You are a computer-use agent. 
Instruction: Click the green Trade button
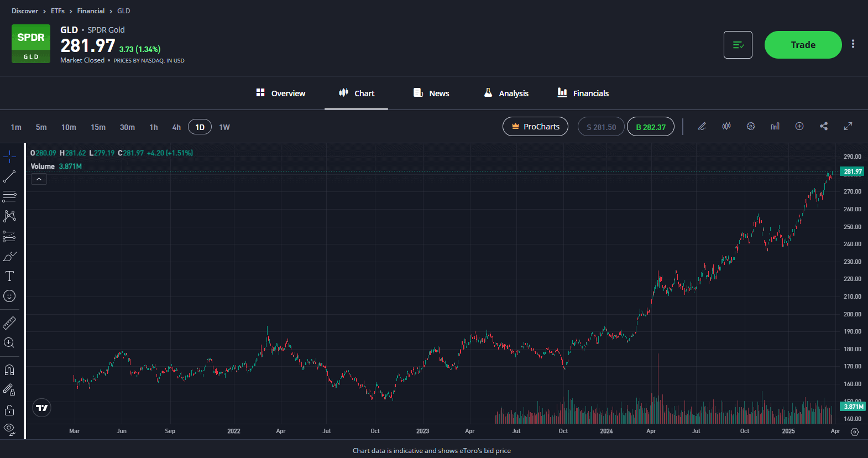tap(803, 45)
